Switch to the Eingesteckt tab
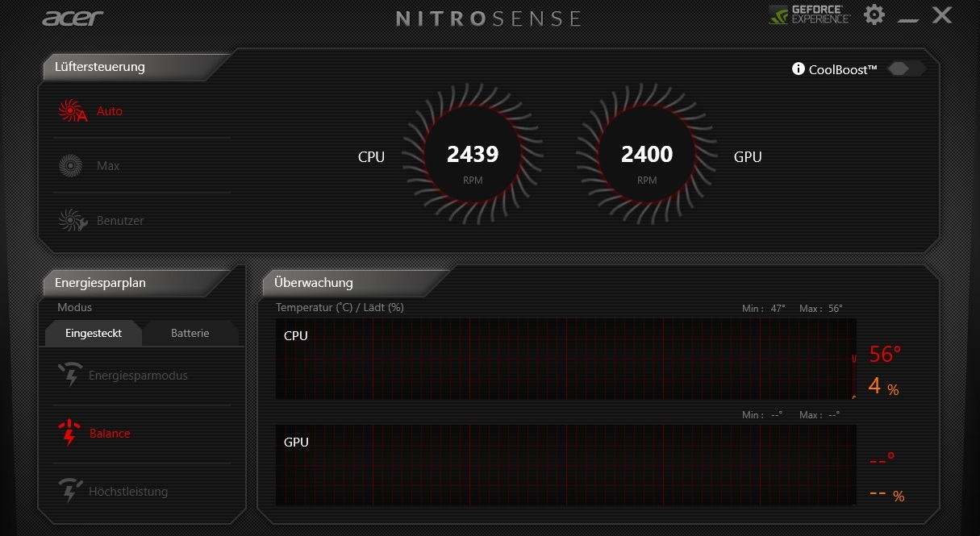Screen dimensions: 980x536 [x=94, y=333]
